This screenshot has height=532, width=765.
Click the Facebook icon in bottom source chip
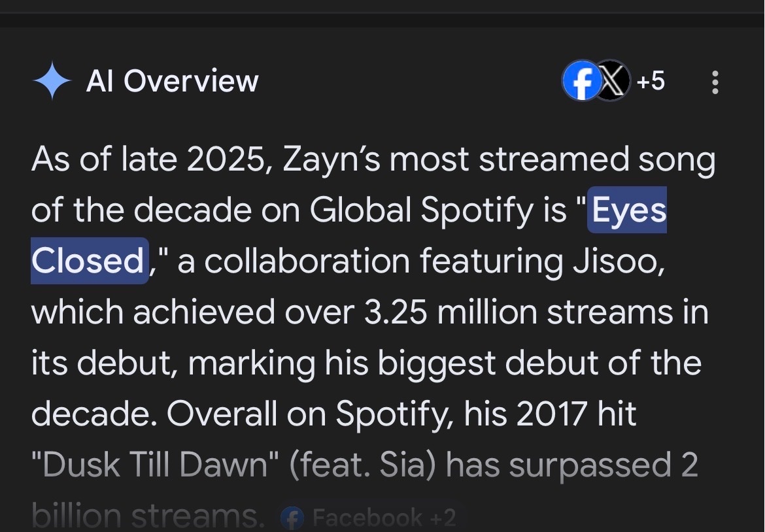[292, 519]
